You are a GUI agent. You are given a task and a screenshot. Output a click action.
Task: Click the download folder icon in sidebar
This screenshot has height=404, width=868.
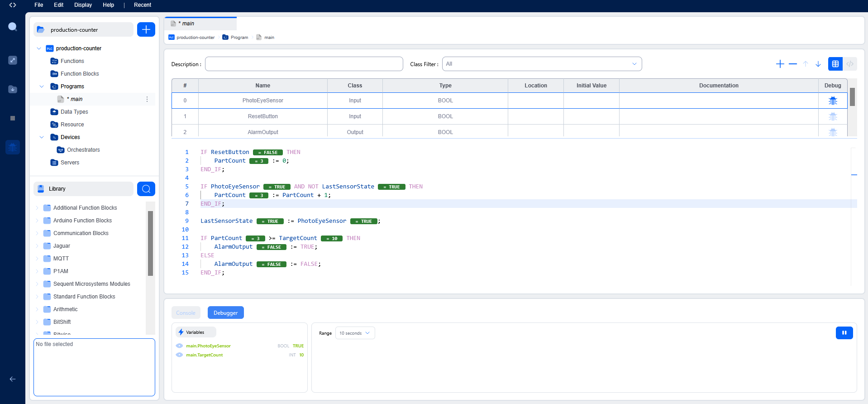[13, 89]
